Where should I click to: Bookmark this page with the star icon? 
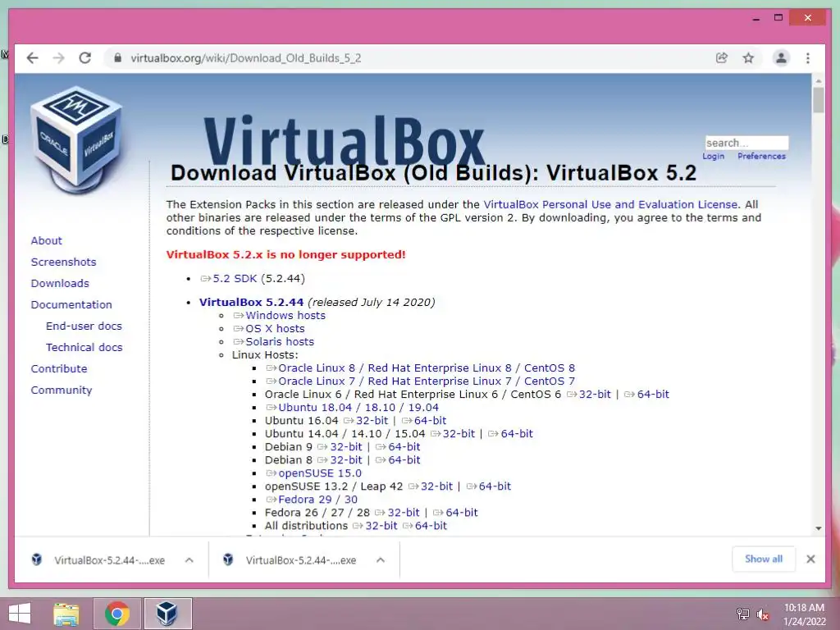pyautogui.click(x=748, y=58)
